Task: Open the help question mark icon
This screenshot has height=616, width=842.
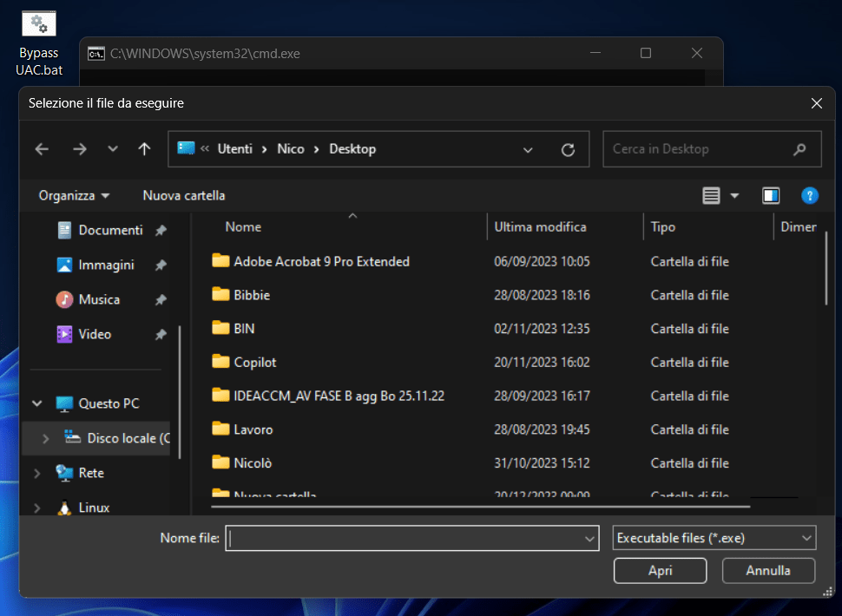Action: [x=809, y=195]
